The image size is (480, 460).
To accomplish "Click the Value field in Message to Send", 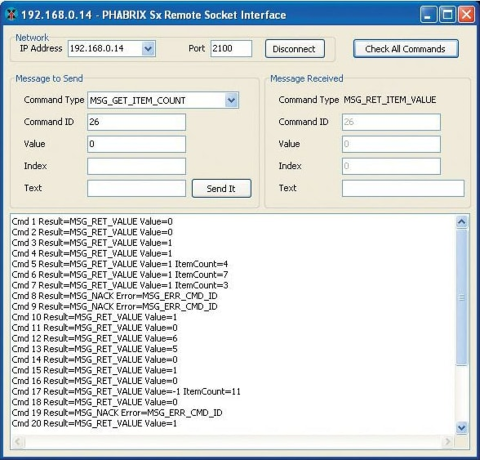I will click(136, 144).
